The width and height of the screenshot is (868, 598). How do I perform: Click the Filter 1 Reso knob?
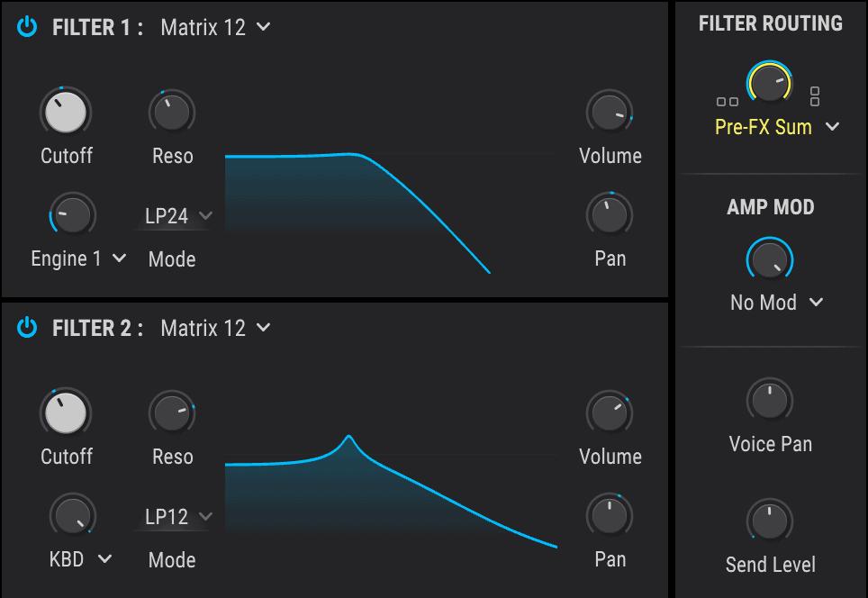pos(172,113)
